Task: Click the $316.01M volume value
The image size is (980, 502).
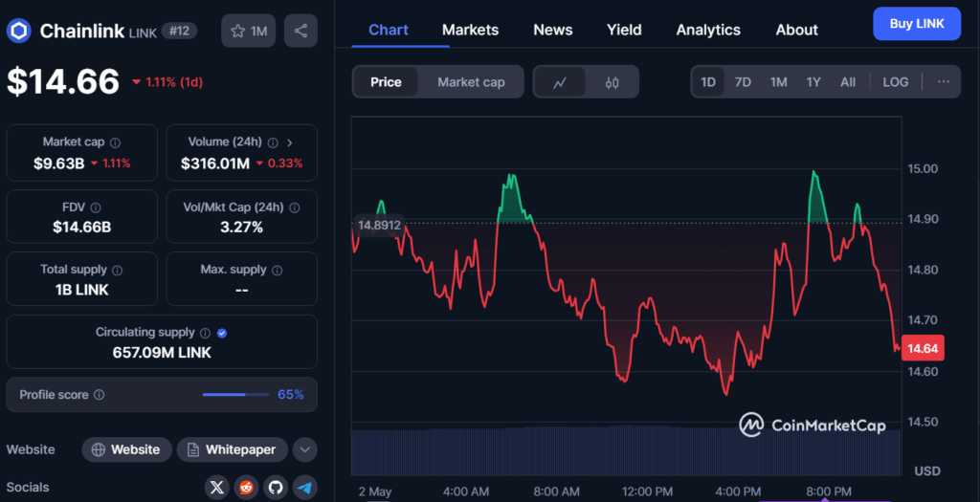Action: pos(215,164)
